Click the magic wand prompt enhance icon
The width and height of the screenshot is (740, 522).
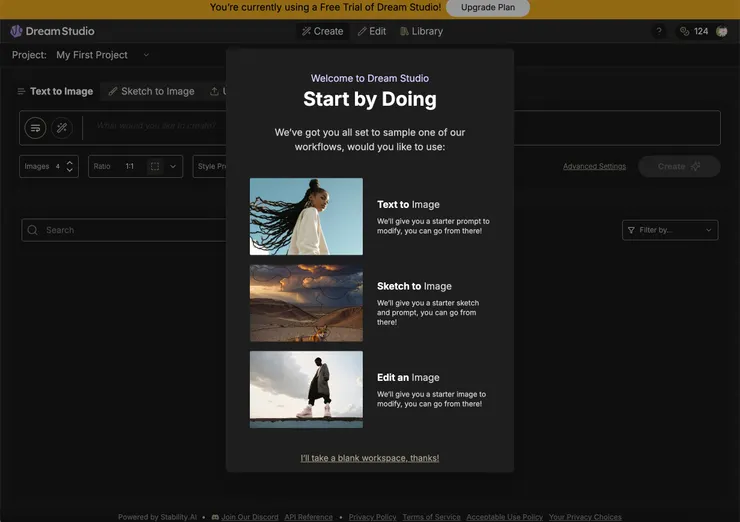tap(62, 128)
